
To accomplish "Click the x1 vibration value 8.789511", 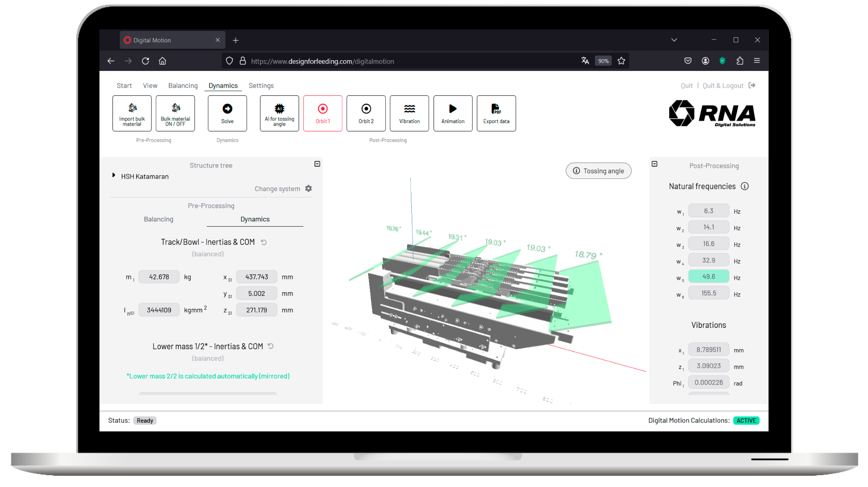I will click(709, 350).
